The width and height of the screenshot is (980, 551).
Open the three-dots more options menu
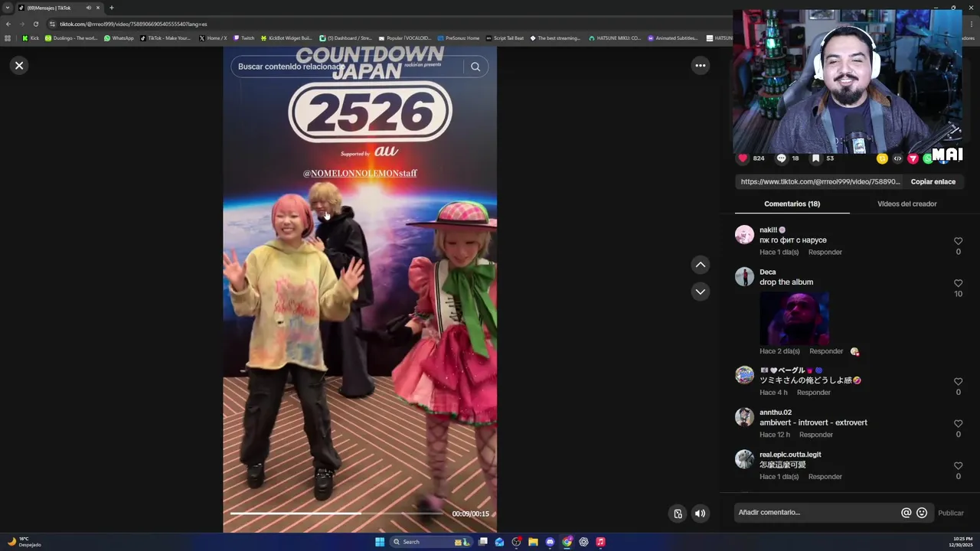[700, 65]
